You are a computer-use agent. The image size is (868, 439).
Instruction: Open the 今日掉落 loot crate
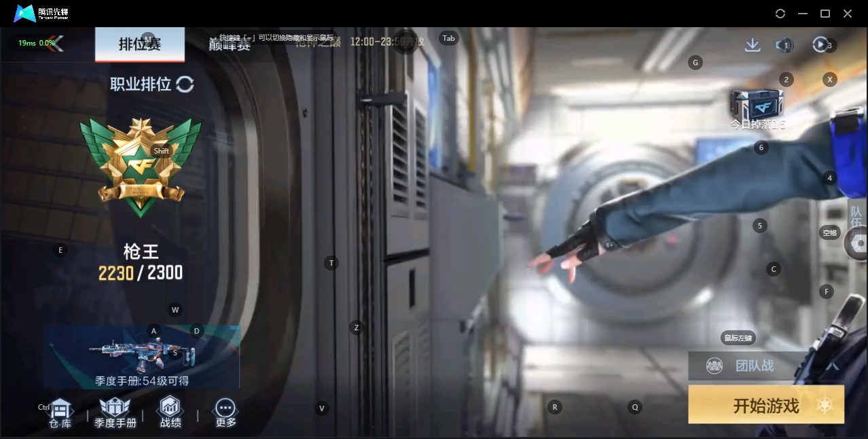757,109
